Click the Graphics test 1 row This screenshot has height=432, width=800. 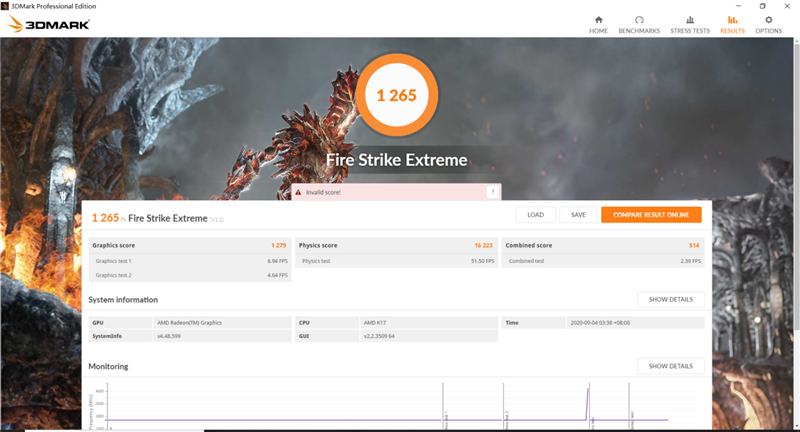pos(190,261)
